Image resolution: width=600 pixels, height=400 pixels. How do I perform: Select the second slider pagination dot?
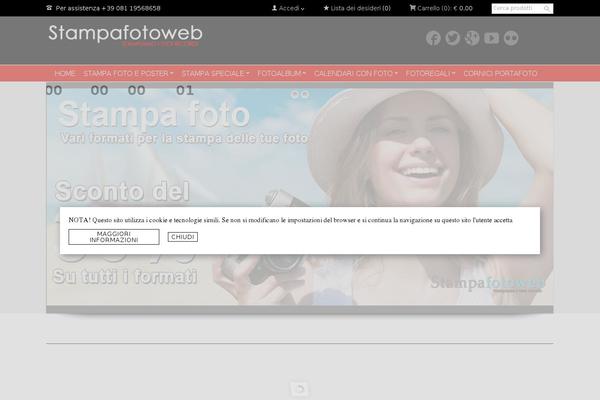[305, 94]
